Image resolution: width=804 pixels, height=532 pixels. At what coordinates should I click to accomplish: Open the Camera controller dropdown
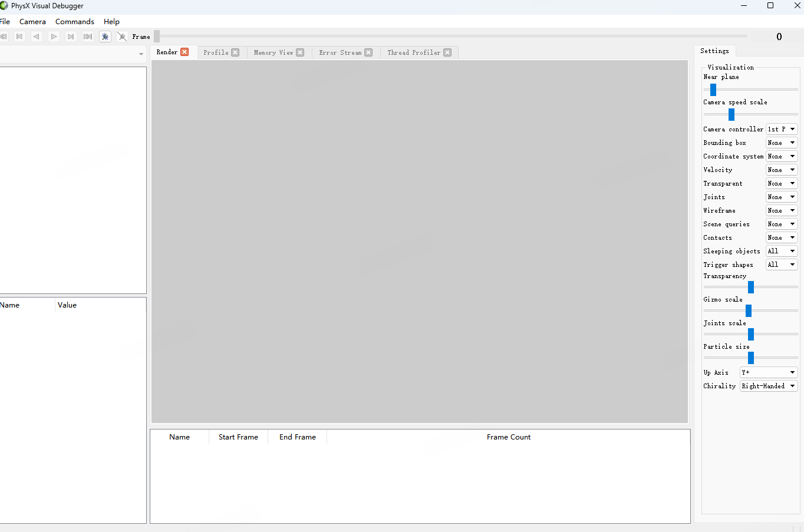[781, 129]
